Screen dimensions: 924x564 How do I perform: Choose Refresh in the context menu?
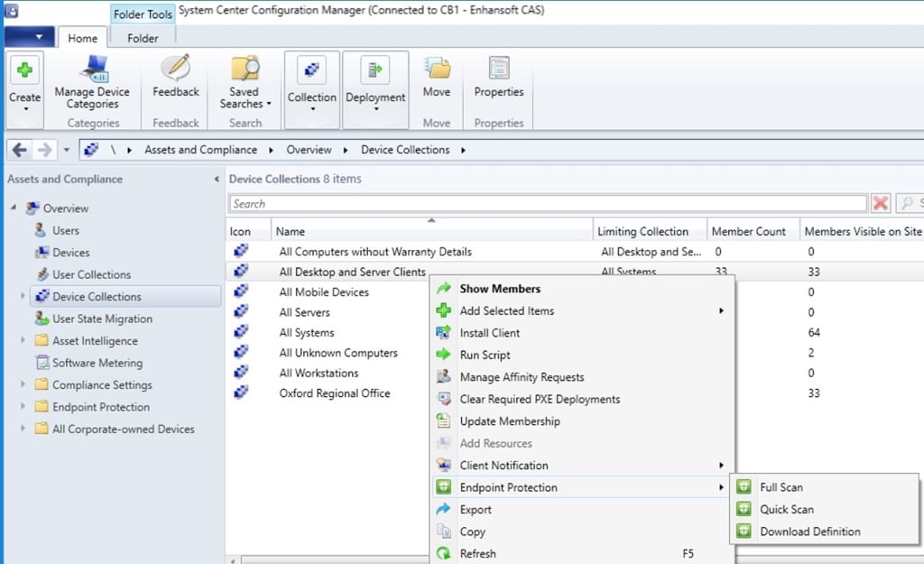[583, 554]
